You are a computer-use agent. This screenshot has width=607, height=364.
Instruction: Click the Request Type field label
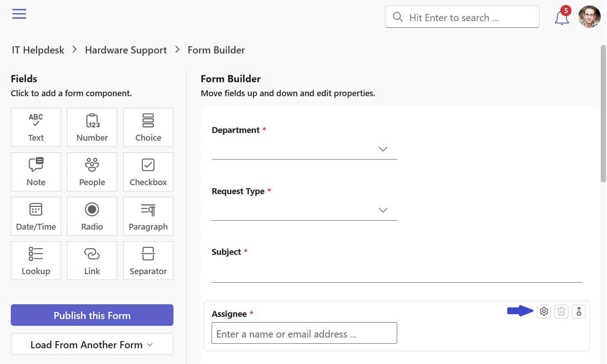point(238,191)
